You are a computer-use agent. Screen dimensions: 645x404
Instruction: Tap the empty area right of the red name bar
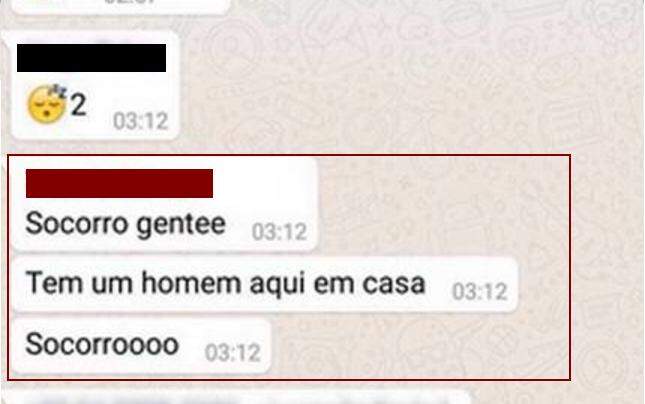[x=263, y=183]
